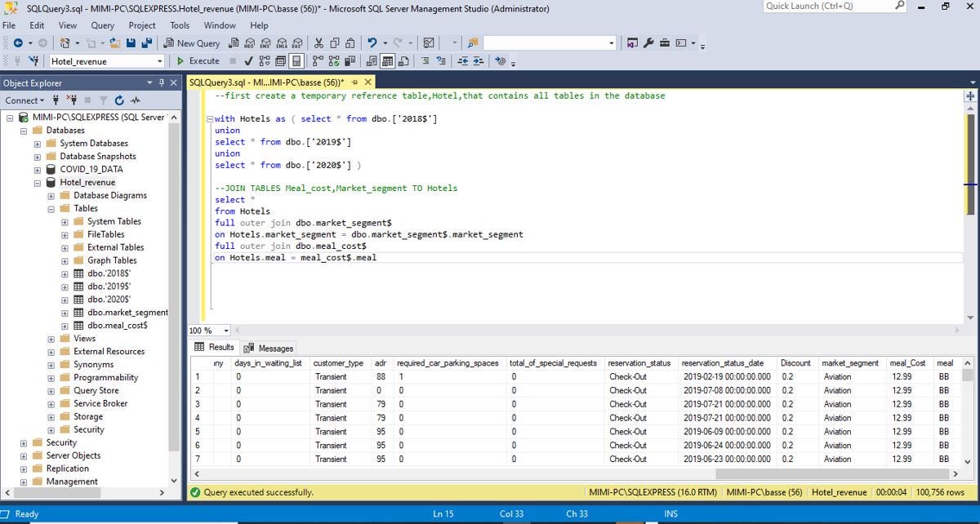980x524 pixels.
Task: Open the File menu
Action: click(x=9, y=25)
